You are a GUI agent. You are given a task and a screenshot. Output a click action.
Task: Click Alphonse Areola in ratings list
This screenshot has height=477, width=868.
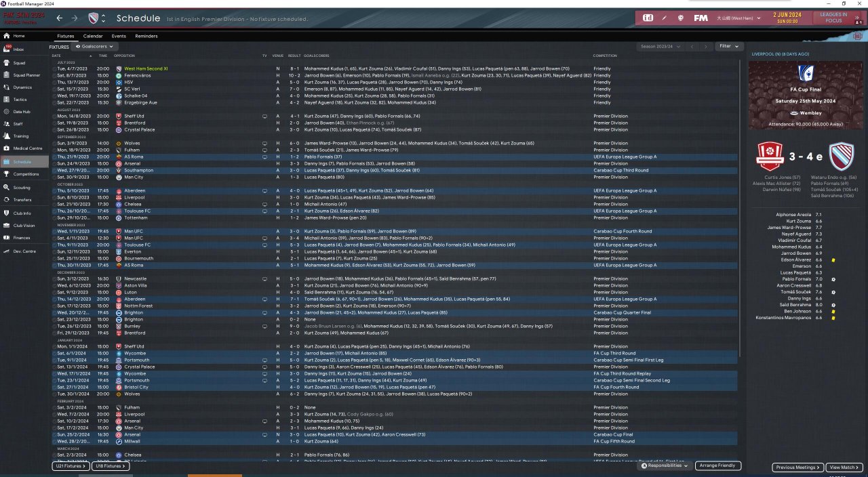pyautogui.click(x=794, y=214)
